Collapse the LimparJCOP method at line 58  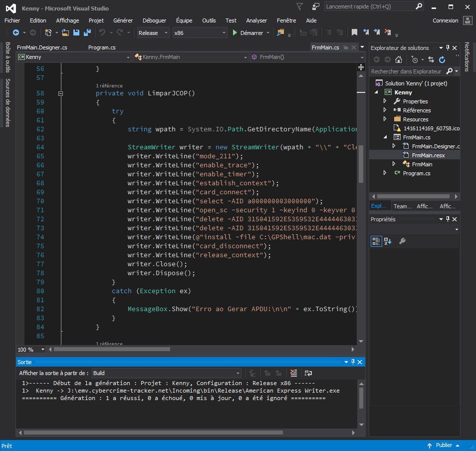pyautogui.click(x=61, y=93)
